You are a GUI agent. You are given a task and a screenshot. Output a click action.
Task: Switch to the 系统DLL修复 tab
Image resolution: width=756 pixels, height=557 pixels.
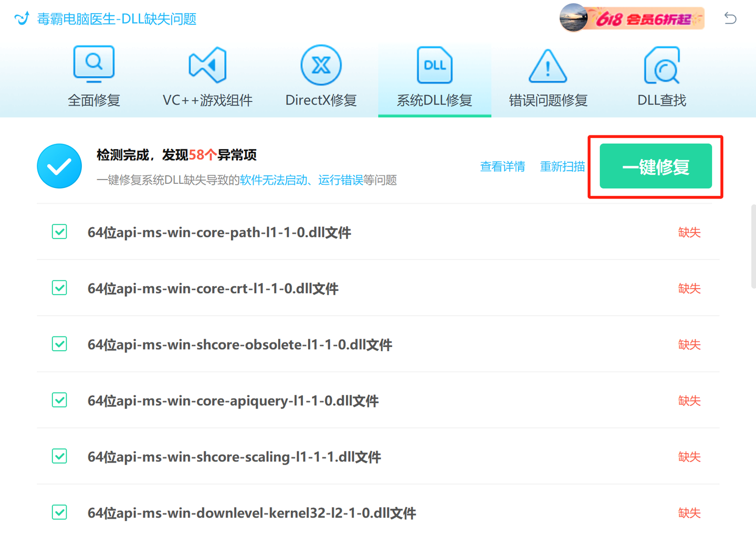click(434, 79)
